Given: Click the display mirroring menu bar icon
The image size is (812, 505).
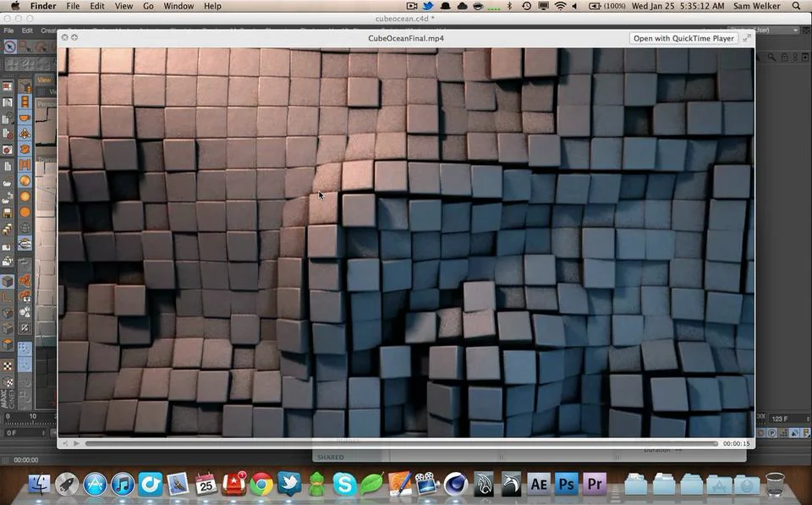Looking at the screenshot, I should pyautogui.click(x=543, y=6).
